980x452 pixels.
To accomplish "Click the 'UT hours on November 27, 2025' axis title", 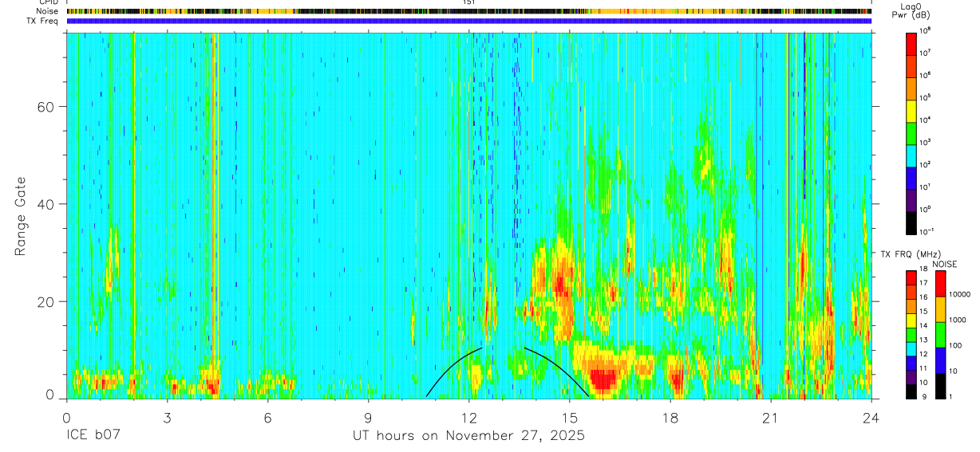I will [469, 436].
